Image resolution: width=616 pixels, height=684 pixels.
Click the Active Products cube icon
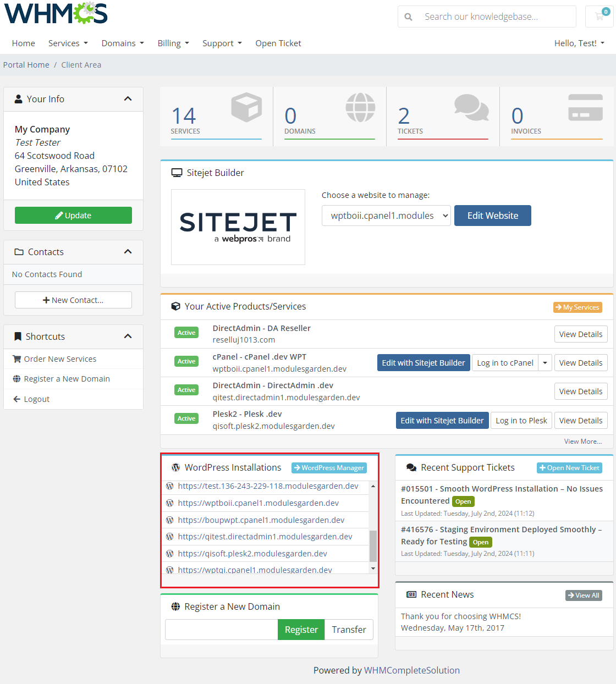click(176, 306)
